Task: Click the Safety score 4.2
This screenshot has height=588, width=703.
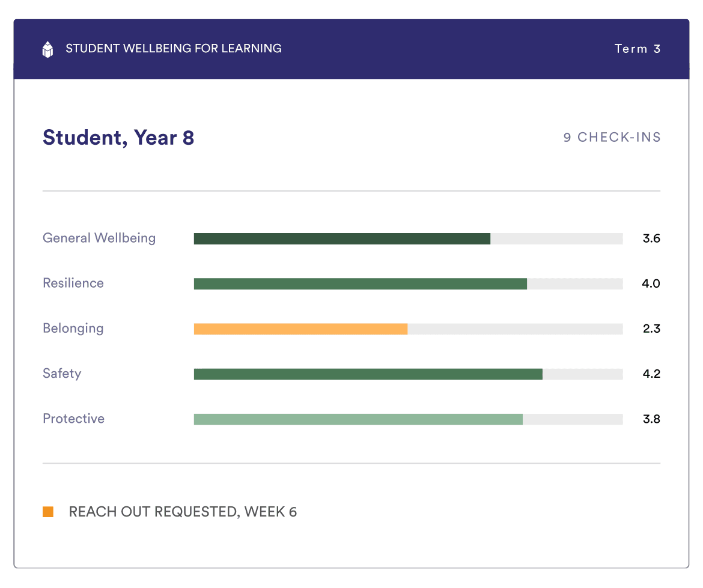Action: pyautogui.click(x=651, y=374)
